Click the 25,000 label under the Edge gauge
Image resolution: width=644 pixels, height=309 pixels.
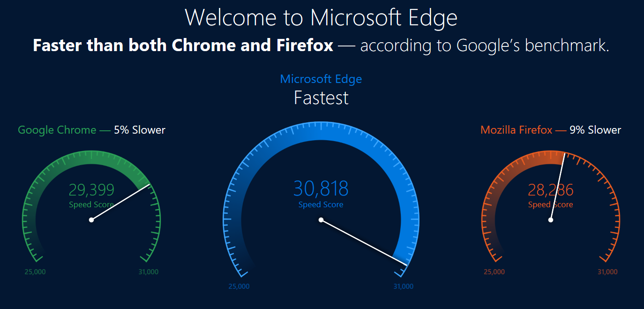(239, 286)
